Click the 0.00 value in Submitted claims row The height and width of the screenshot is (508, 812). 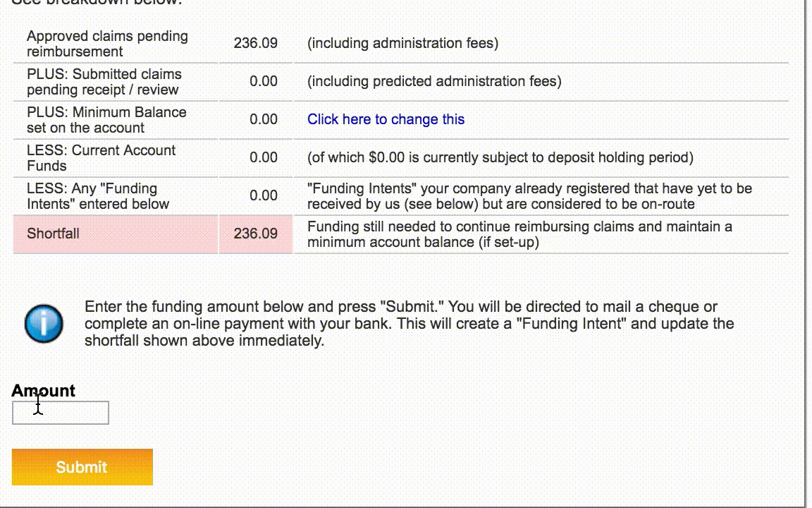pos(263,81)
